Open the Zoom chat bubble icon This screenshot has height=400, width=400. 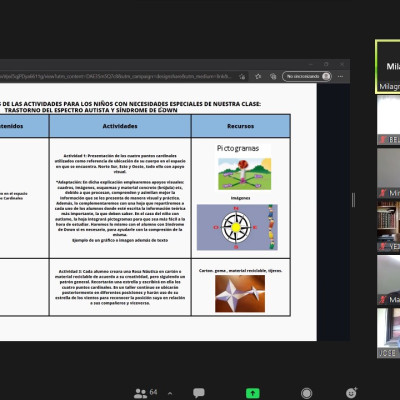point(199,393)
